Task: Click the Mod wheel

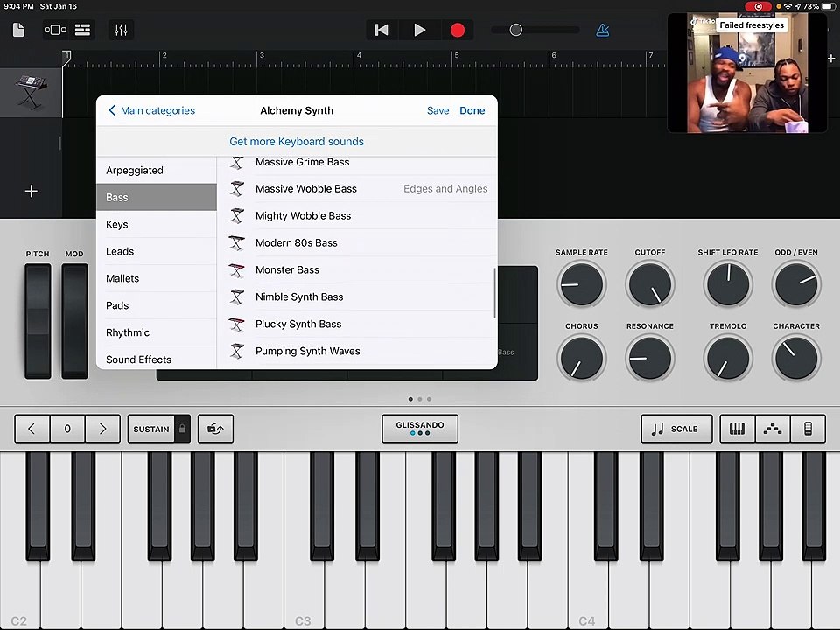Action: (x=74, y=321)
